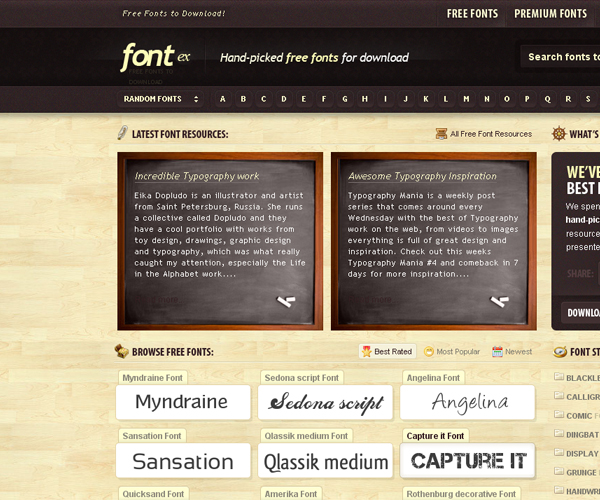Click the chalk icon on Awesome Typography board
Image resolution: width=600 pixels, height=500 pixels.
500,301
